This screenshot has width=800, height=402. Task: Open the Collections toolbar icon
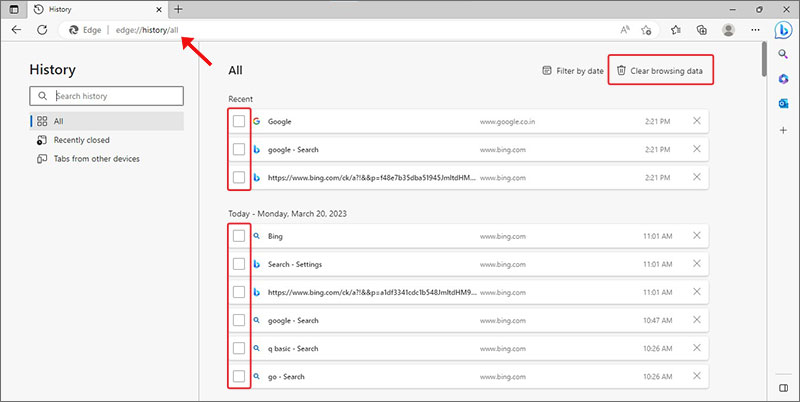702,30
